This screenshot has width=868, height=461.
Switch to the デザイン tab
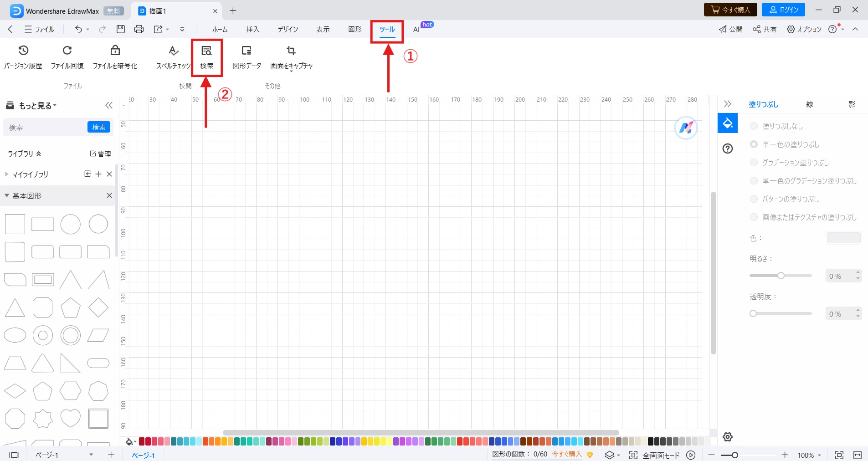[288, 29]
